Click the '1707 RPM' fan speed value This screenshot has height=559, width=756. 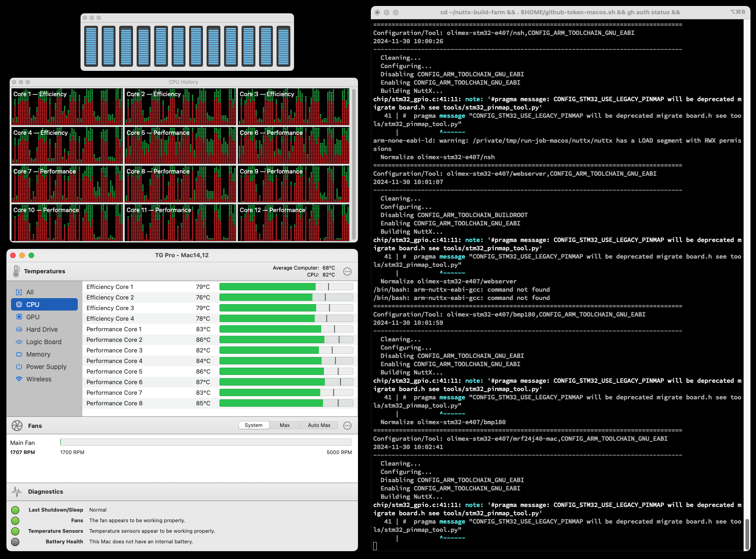pyautogui.click(x=23, y=452)
